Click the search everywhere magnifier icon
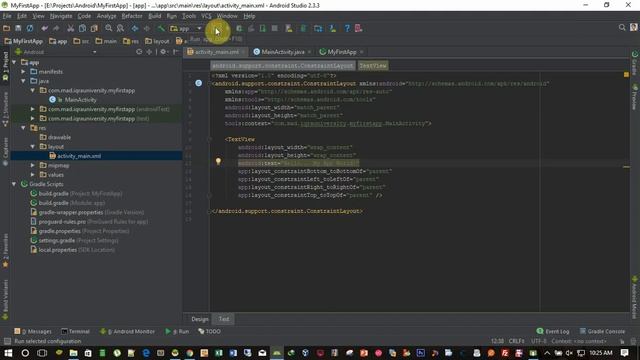Image resolution: width=640 pixels, height=360 pixels. [x=622, y=27]
